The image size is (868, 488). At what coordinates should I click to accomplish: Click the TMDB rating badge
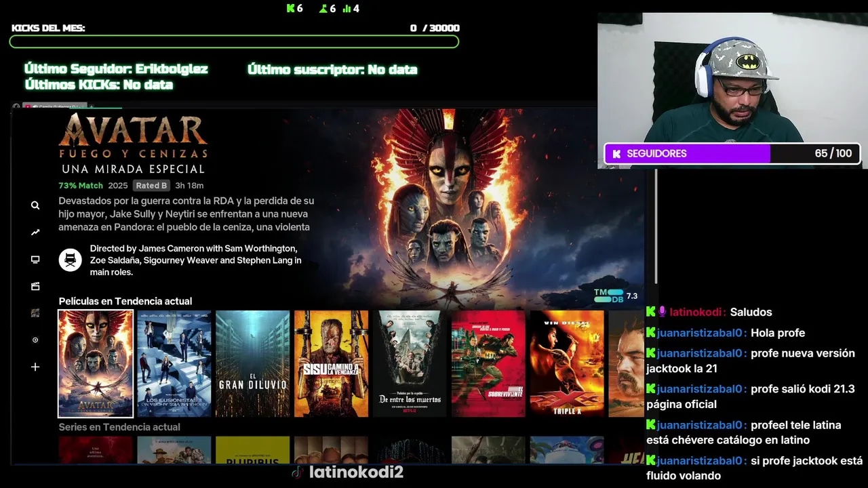click(616, 296)
